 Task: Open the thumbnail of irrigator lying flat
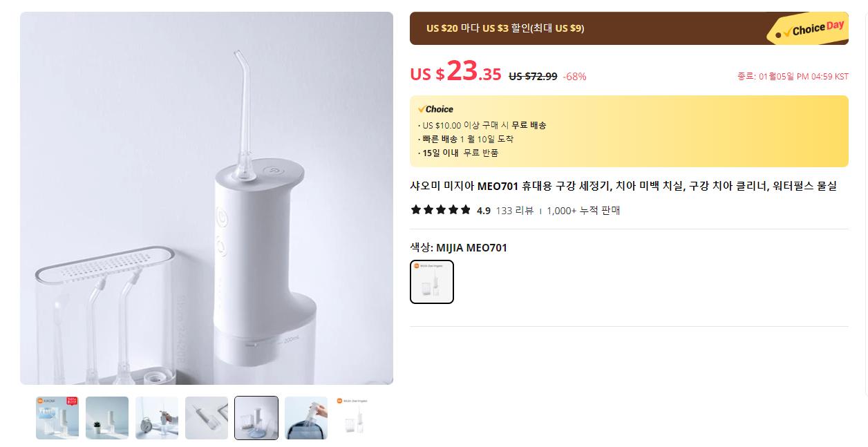tap(207, 418)
